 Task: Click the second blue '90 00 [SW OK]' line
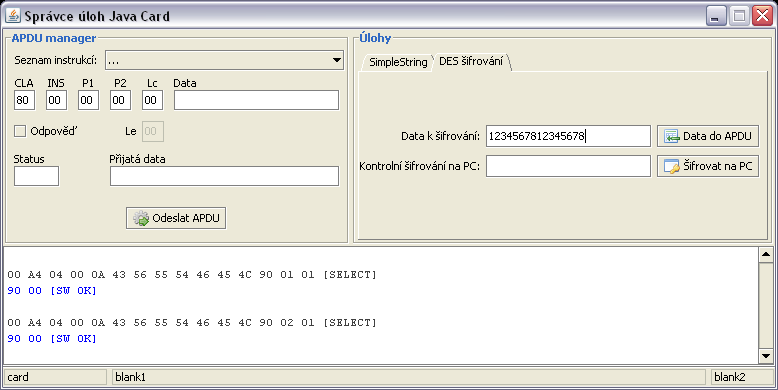tap(52, 338)
